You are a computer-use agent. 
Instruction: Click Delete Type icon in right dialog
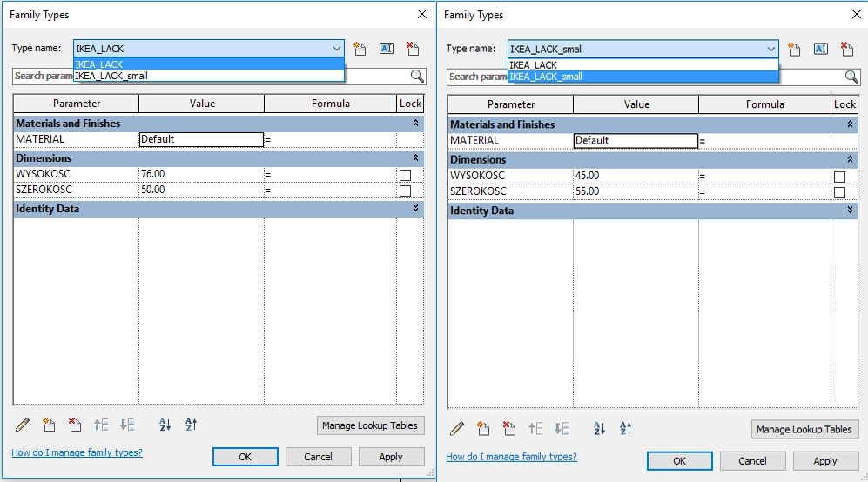847,50
